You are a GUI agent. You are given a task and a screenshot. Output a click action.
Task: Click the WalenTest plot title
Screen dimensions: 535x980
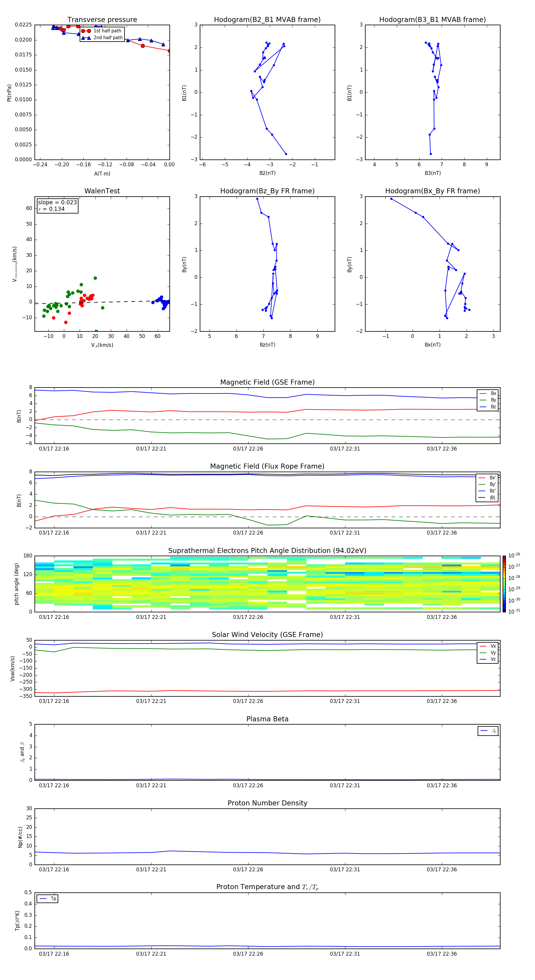102,191
